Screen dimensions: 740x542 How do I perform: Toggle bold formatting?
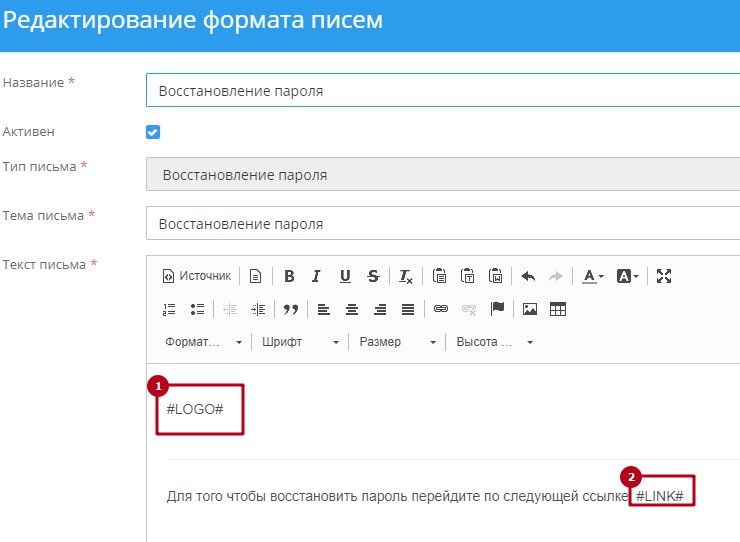(289, 276)
